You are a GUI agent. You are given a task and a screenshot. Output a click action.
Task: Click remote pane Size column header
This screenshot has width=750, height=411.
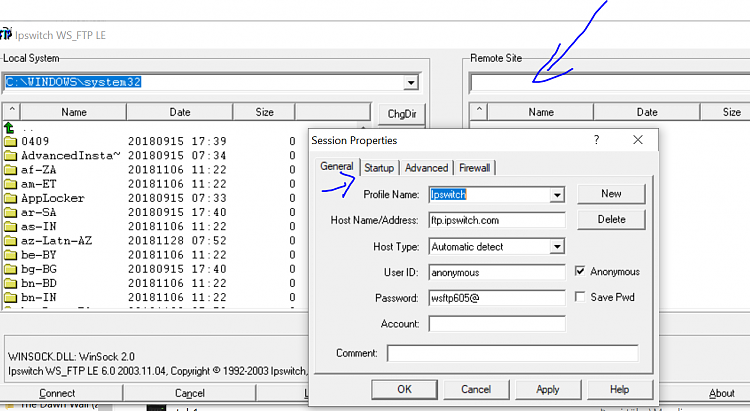tap(726, 112)
